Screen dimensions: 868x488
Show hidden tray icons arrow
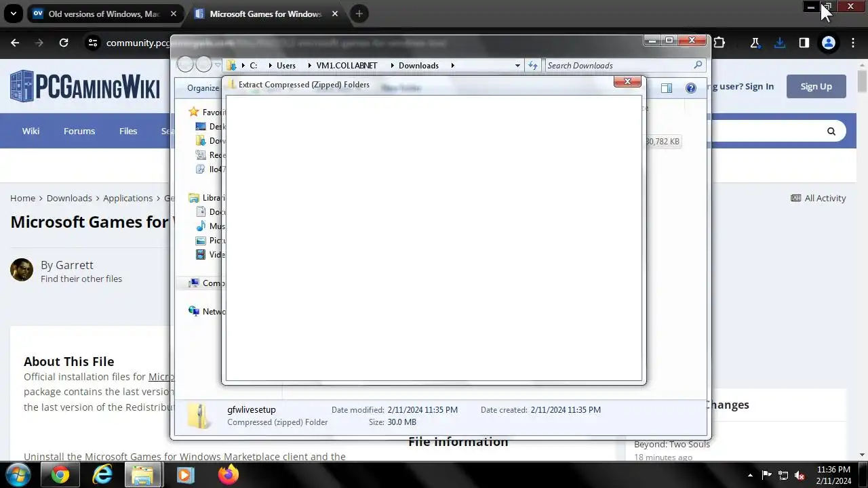tap(750, 475)
